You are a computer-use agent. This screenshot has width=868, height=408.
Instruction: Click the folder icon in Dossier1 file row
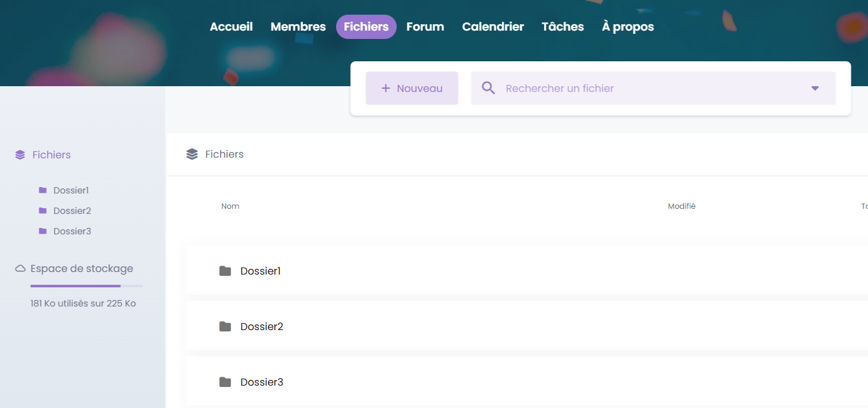pyautogui.click(x=225, y=271)
